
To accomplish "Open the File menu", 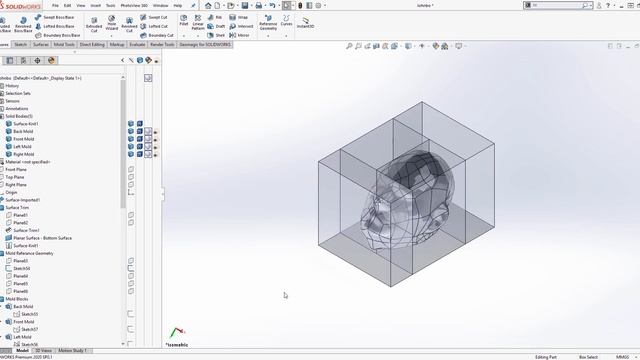I will click(x=56, y=6).
